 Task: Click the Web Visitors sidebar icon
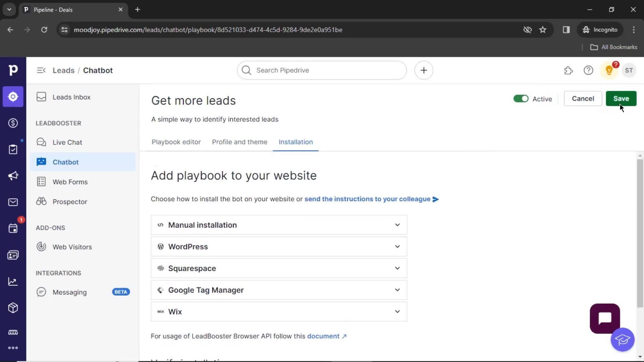coord(41,247)
